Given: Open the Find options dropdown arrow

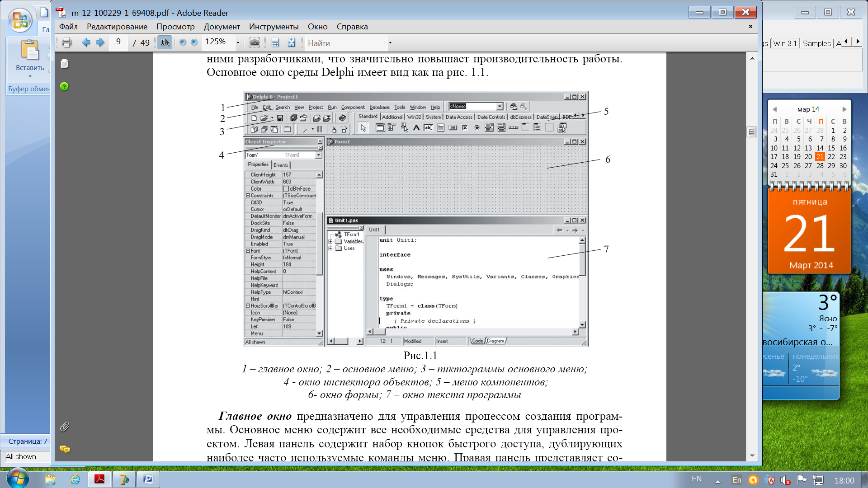Looking at the screenshot, I should click(390, 43).
